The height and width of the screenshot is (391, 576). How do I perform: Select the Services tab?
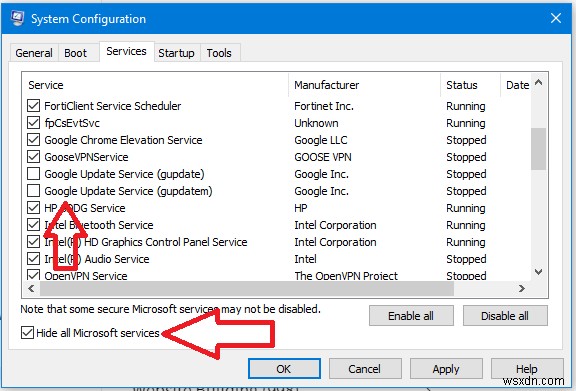pyautogui.click(x=126, y=51)
